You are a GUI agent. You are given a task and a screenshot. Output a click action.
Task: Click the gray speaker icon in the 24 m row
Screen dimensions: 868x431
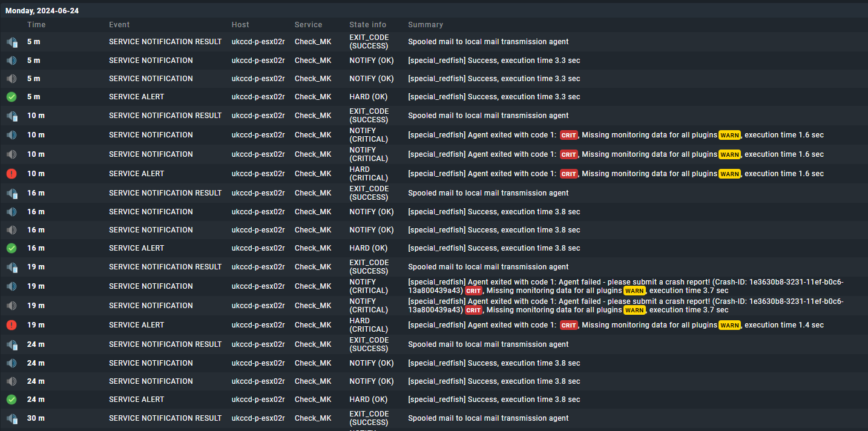[x=12, y=381]
